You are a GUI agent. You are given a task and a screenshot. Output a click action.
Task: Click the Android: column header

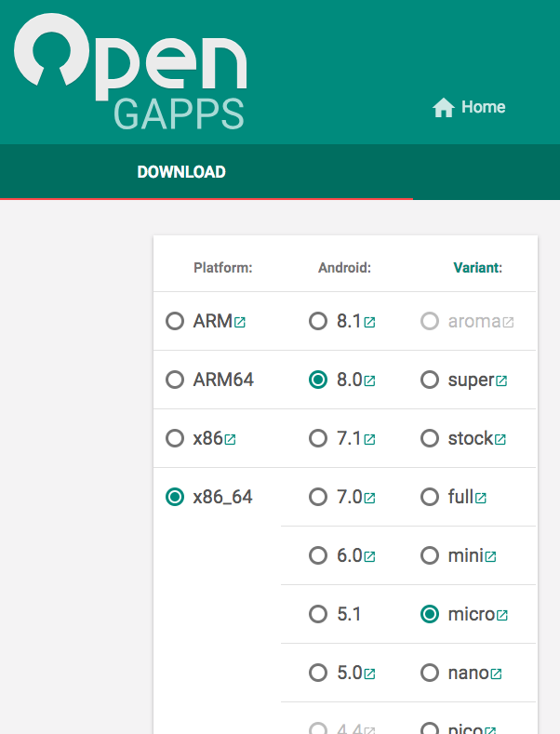point(344,268)
